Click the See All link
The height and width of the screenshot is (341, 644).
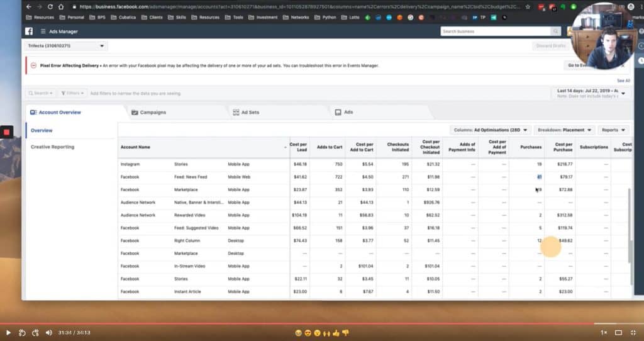click(x=623, y=81)
